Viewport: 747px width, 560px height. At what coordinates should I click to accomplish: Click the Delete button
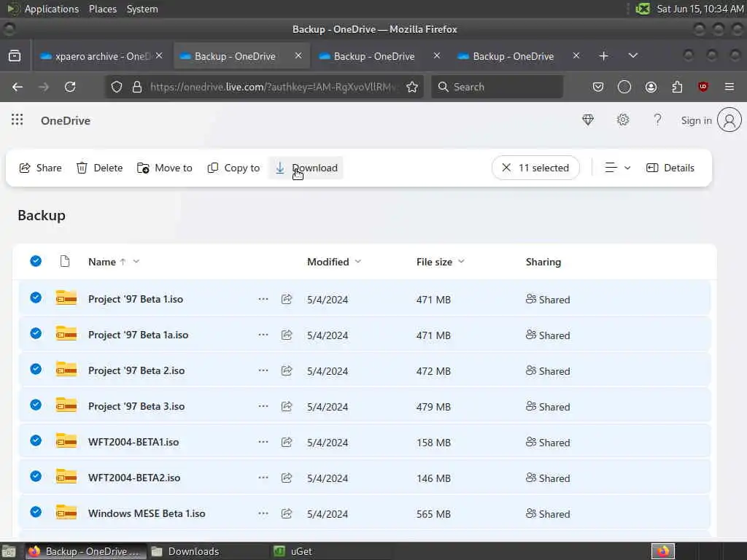99,168
